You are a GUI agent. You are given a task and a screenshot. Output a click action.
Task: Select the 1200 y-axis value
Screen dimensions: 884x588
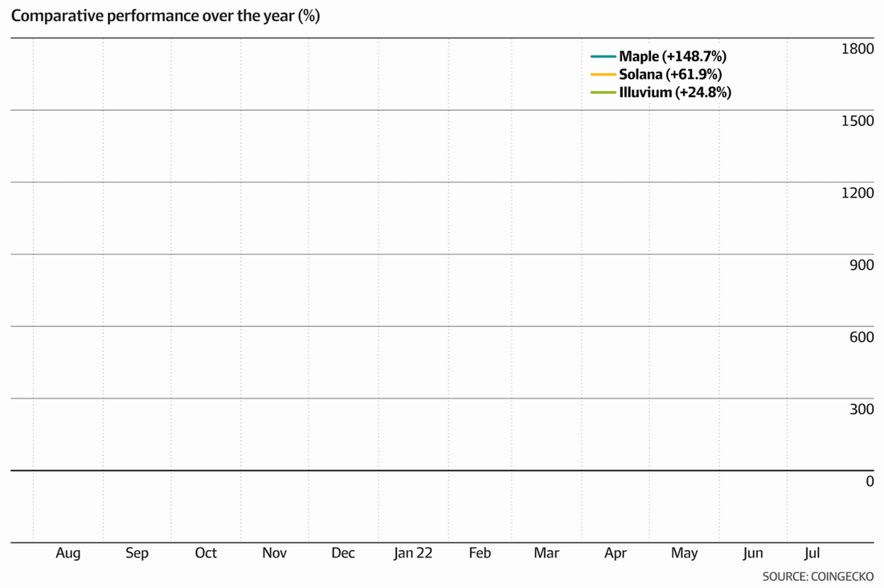point(857,193)
